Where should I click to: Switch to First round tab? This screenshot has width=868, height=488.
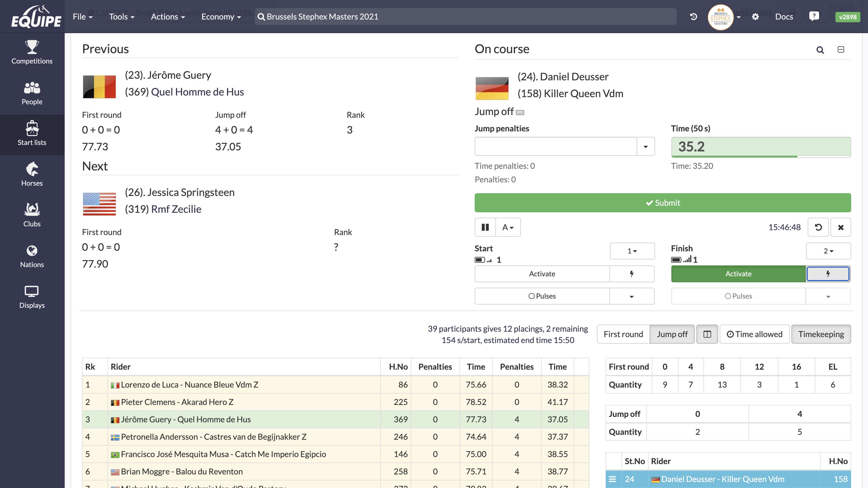coord(623,334)
